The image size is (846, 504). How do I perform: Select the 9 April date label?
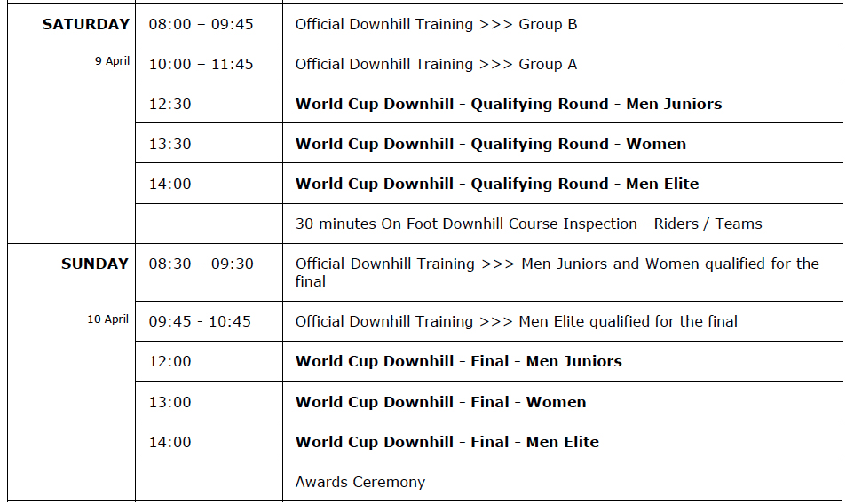113,61
